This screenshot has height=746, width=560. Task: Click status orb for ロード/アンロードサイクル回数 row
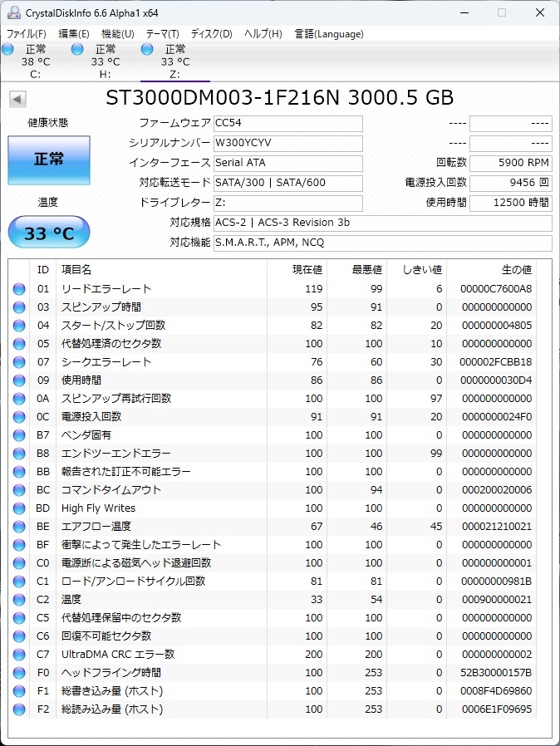click(19, 582)
